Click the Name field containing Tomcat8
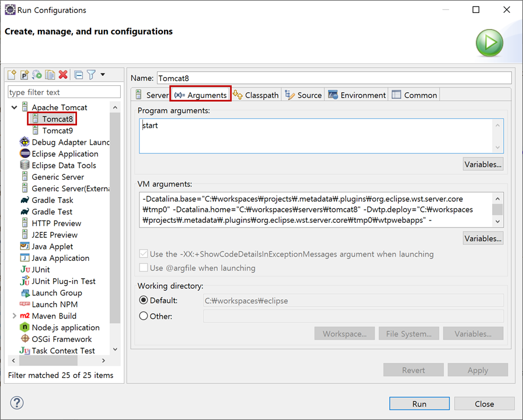 click(x=334, y=78)
